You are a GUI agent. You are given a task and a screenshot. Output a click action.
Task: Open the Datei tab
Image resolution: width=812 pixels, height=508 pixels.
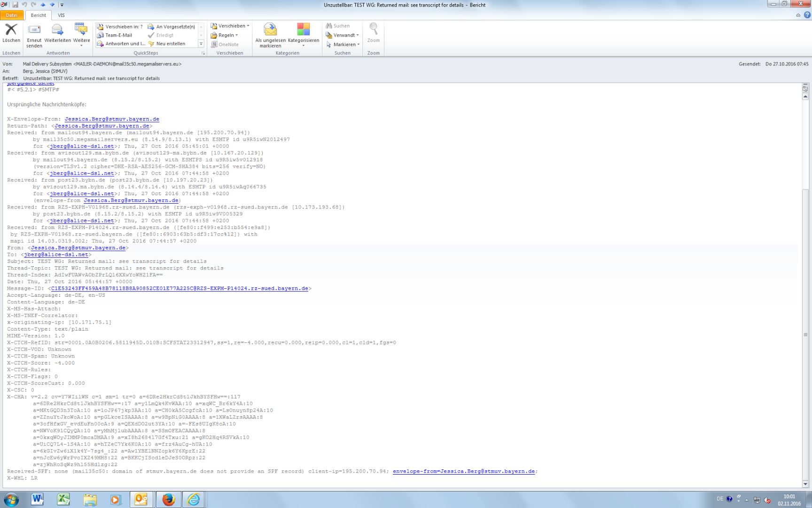coord(12,15)
